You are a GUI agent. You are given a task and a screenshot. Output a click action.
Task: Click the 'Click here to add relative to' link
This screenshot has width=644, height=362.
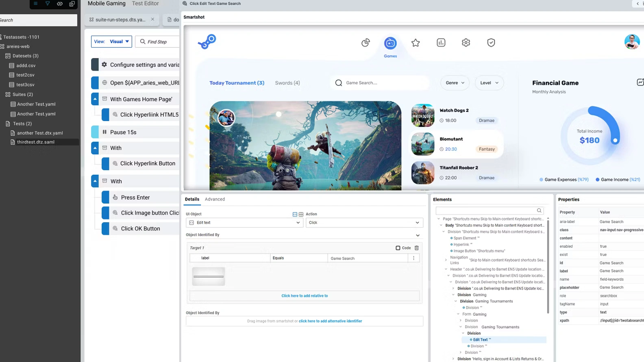305,296
